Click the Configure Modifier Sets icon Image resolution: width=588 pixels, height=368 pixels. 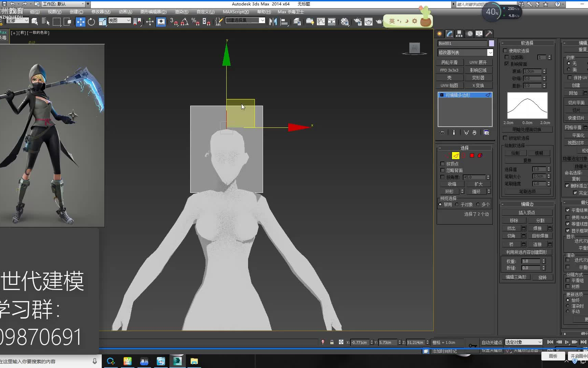[487, 132]
